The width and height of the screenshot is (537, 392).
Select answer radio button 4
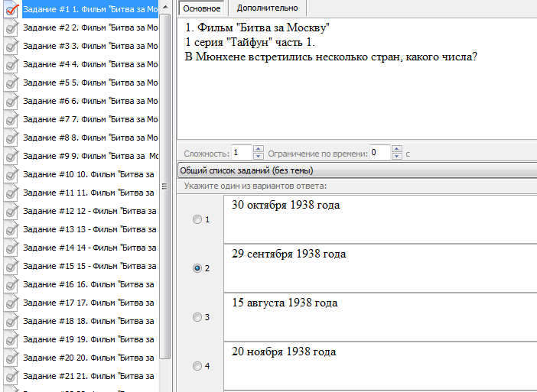tap(197, 366)
